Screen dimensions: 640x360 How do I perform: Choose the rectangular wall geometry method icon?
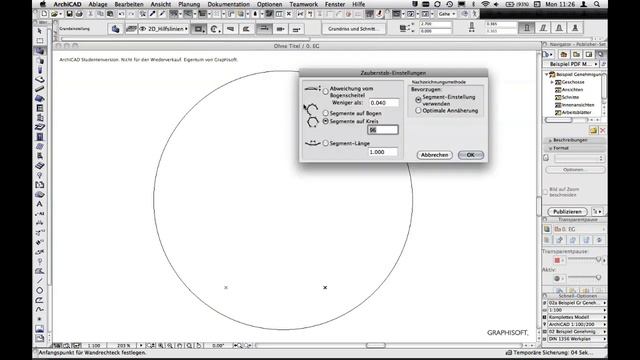pos(198,29)
